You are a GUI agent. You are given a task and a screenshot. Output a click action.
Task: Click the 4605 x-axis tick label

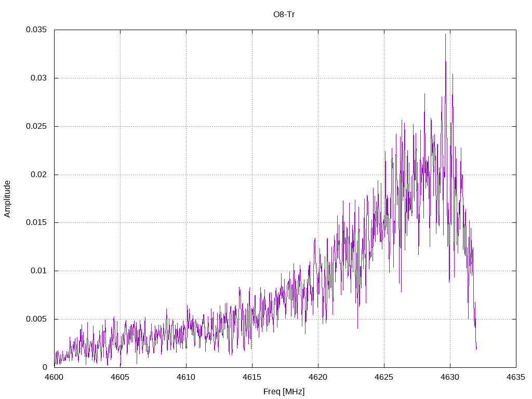120,377
